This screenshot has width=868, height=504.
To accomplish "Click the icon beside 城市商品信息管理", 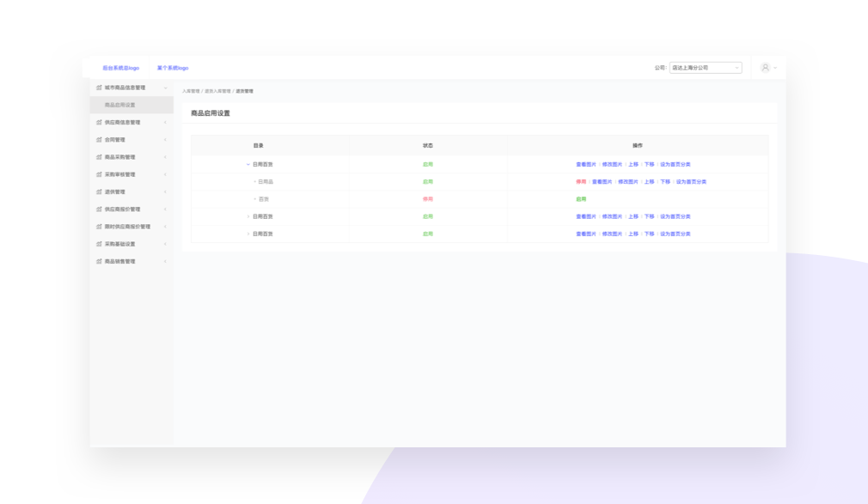I will (99, 88).
